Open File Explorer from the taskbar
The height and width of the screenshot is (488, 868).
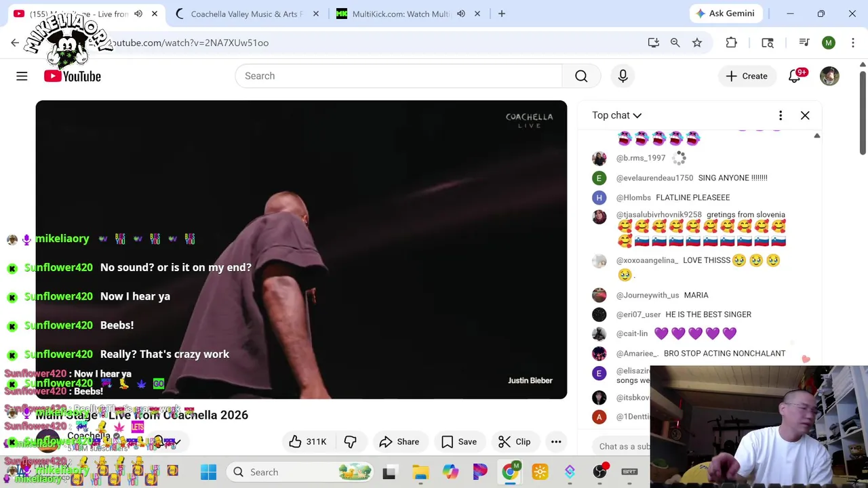[420, 472]
